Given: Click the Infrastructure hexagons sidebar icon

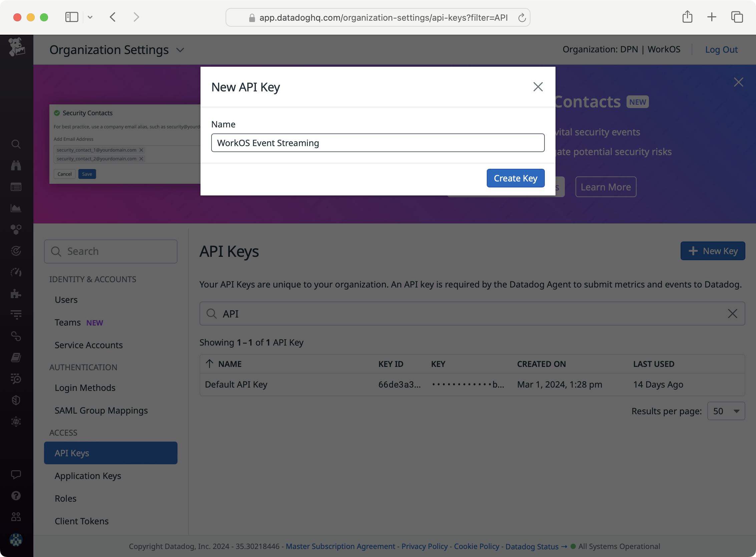Looking at the screenshot, I should coord(16,229).
